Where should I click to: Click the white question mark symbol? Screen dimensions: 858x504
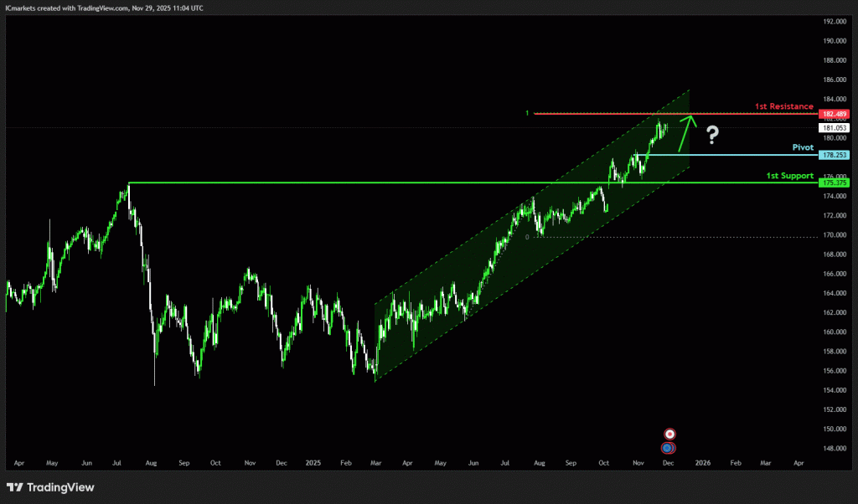(712, 133)
